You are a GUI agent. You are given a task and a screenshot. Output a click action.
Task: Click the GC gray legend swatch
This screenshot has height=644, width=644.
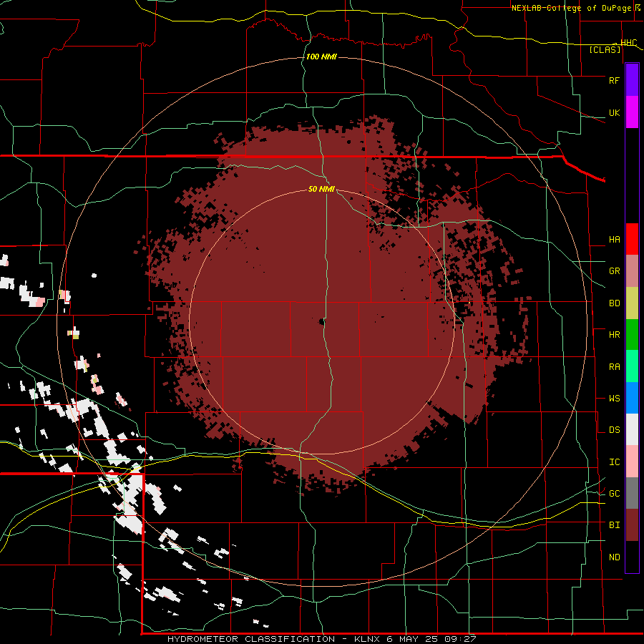coord(632,493)
